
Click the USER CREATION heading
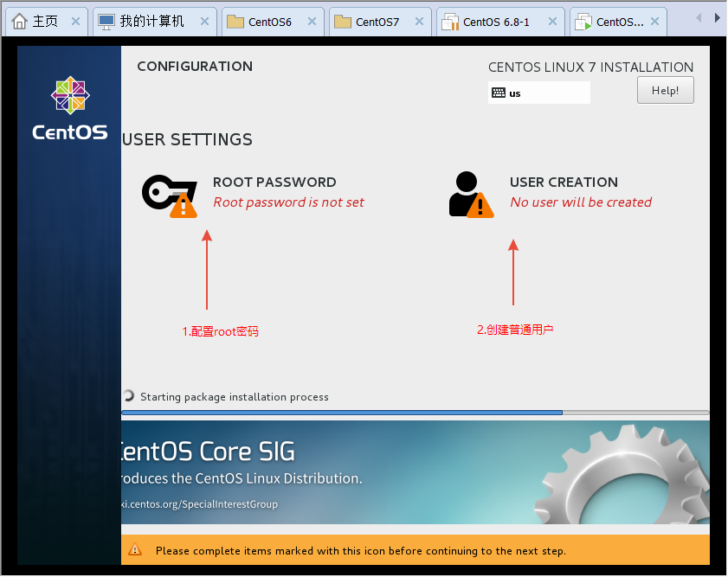tap(564, 182)
